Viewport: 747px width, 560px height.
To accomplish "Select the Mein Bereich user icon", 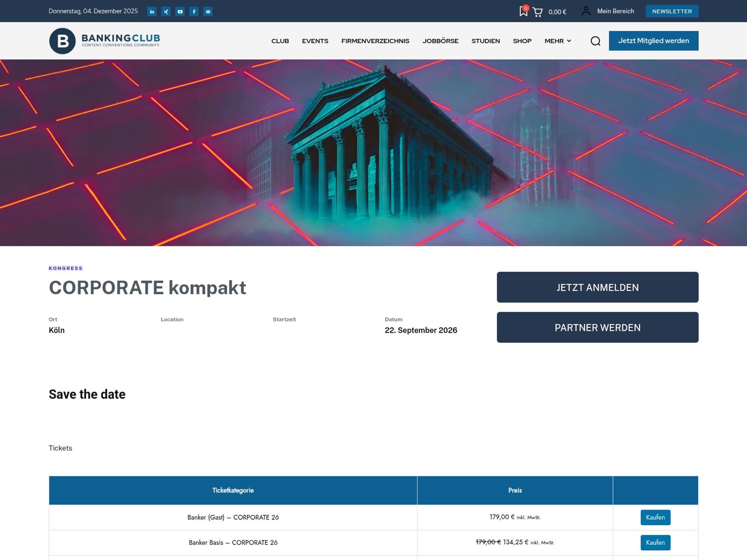I will click(x=586, y=11).
